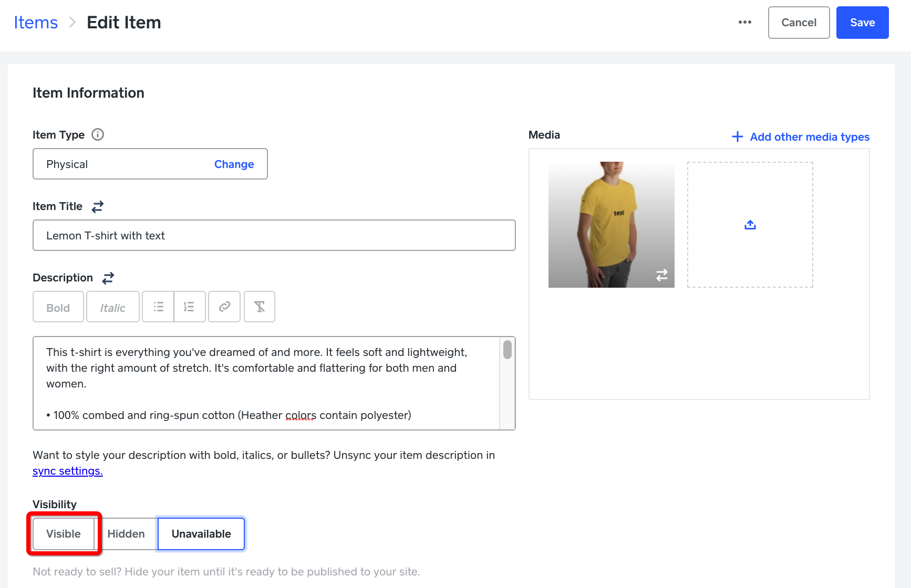The width and height of the screenshot is (911, 588).
Task: Insert a bulleted list in description
Action: point(158,307)
